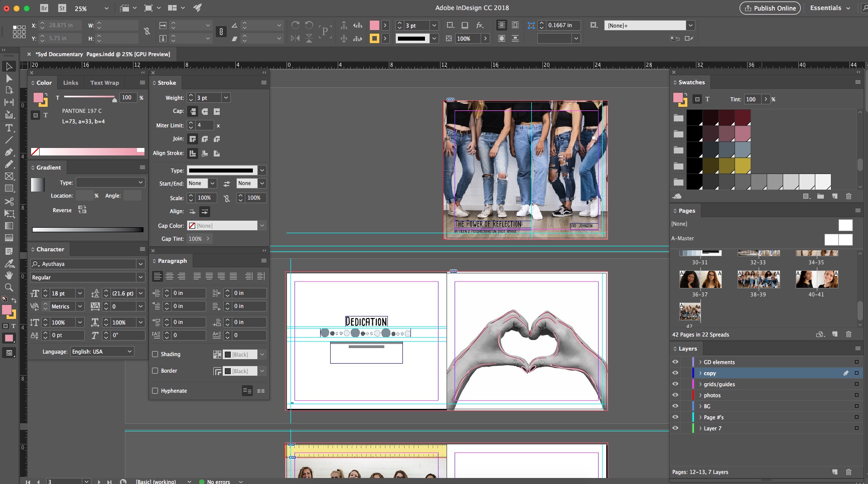Pick the yellow swatch in Swatches panel
868x484 pixels.
(x=743, y=165)
